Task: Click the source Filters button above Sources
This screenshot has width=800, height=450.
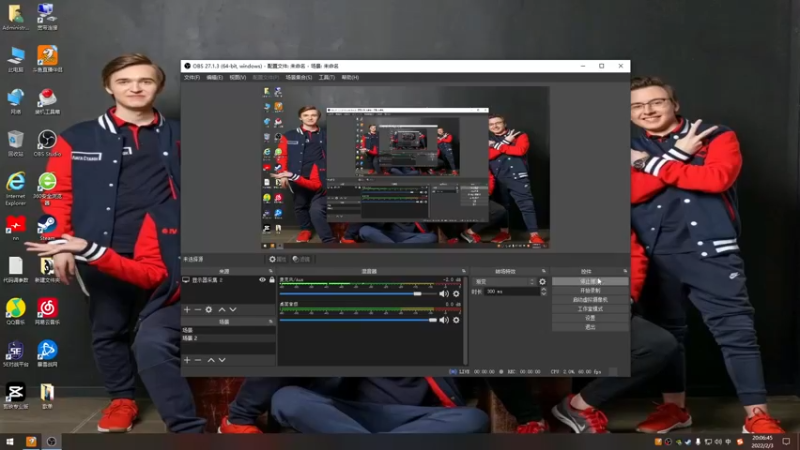Action: pyautogui.click(x=302, y=259)
